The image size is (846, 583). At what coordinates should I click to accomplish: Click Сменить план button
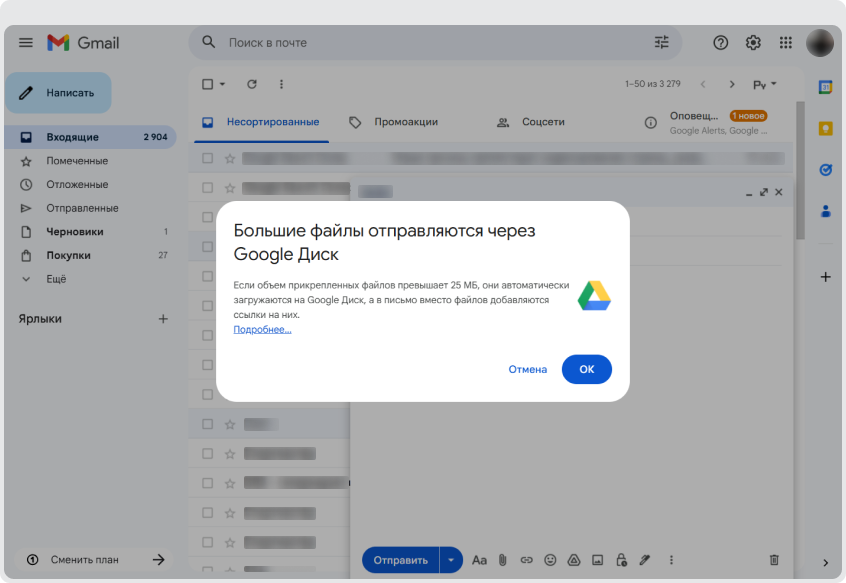(93, 560)
